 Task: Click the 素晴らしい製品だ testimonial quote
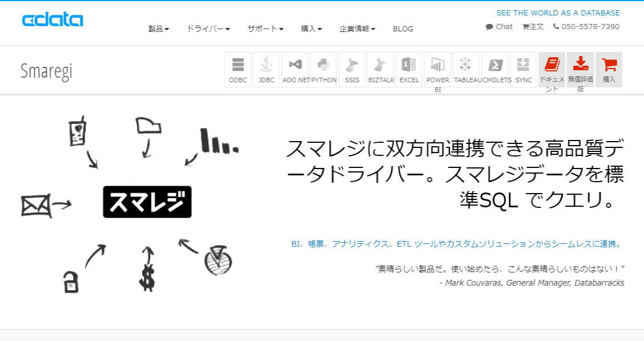(500, 269)
